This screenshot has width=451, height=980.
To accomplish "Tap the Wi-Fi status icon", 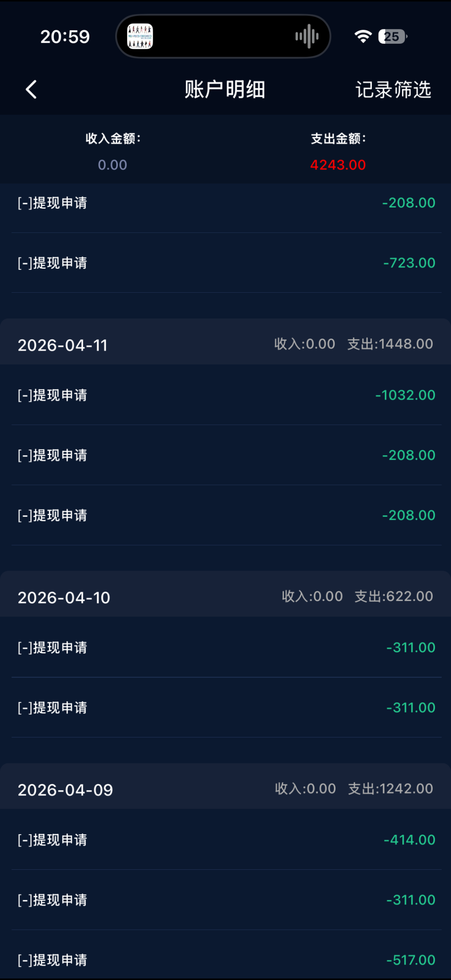I will point(363,36).
